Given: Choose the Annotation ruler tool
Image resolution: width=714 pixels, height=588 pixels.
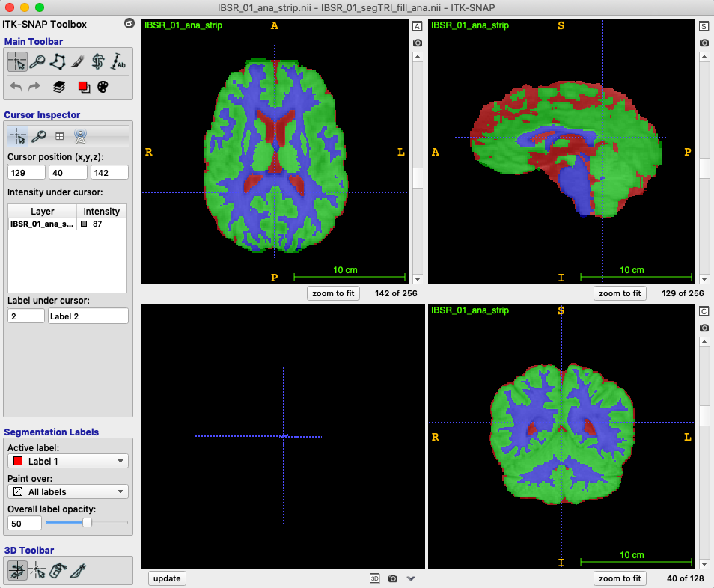Looking at the screenshot, I should tap(118, 62).
